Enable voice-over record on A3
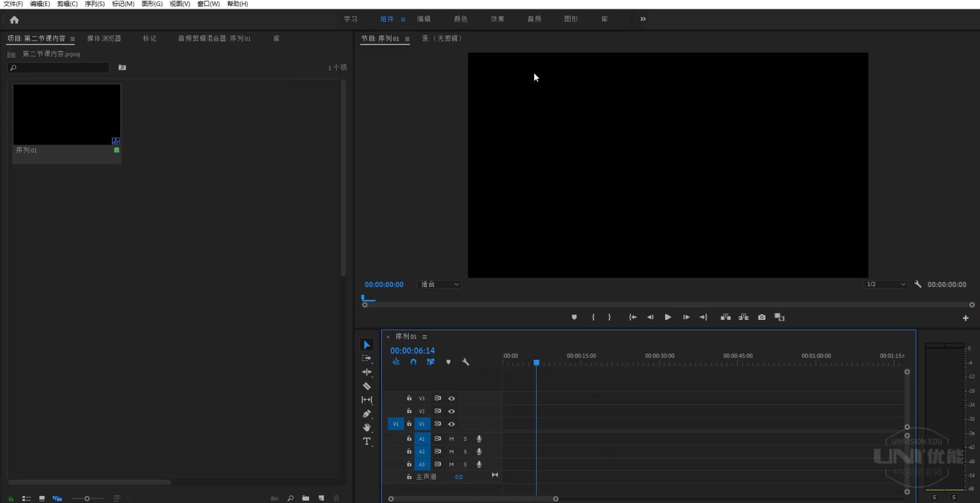Image resolution: width=980 pixels, height=503 pixels. [x=479, y=464]
